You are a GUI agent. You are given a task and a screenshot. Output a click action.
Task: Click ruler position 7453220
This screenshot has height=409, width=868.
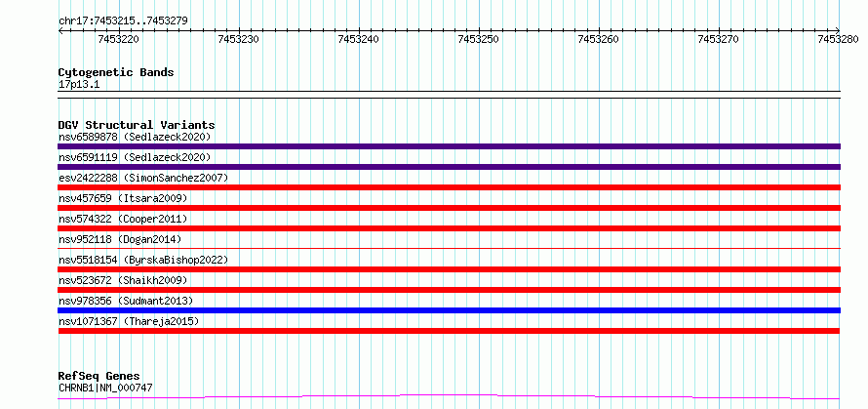(118, 39)
